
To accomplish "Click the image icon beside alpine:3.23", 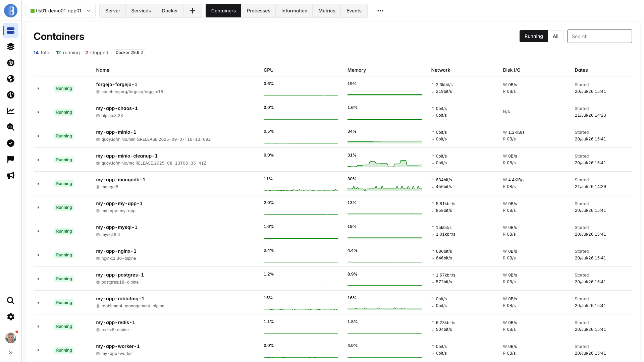I will [x=98, y=116].
